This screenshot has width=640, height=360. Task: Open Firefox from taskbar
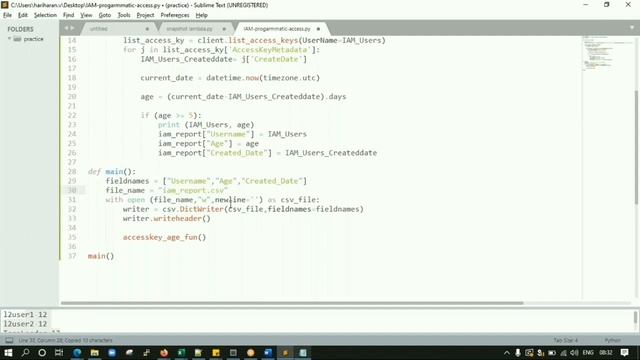pos(164,353)
